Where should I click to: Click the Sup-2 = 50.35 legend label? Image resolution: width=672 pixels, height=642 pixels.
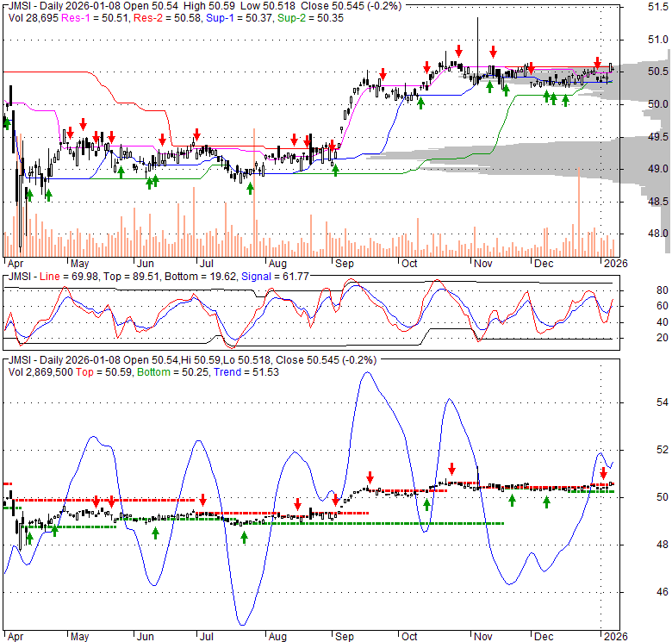coord(310,18)
